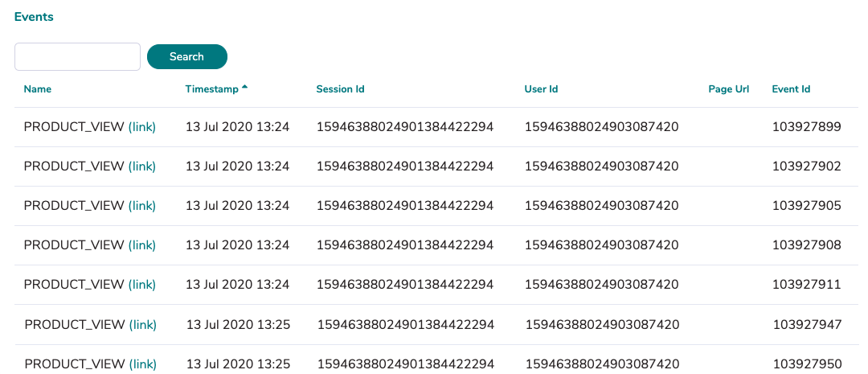Click the Events section heading
Image resolution: width=868 pixels, height=374 pixels.
[x=34, y=17]
